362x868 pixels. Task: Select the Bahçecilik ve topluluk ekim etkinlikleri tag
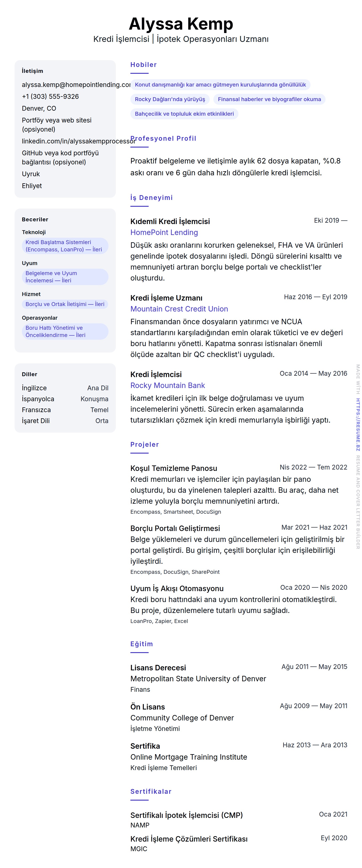pos(184,114)
